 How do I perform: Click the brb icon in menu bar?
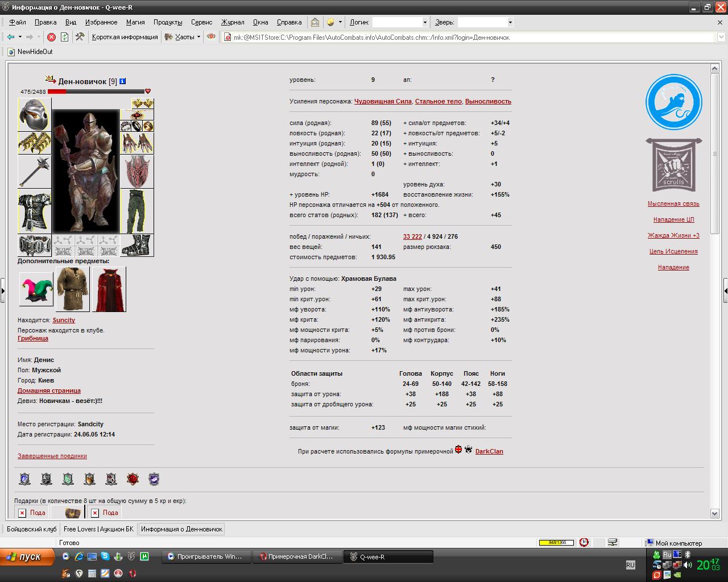315,22
